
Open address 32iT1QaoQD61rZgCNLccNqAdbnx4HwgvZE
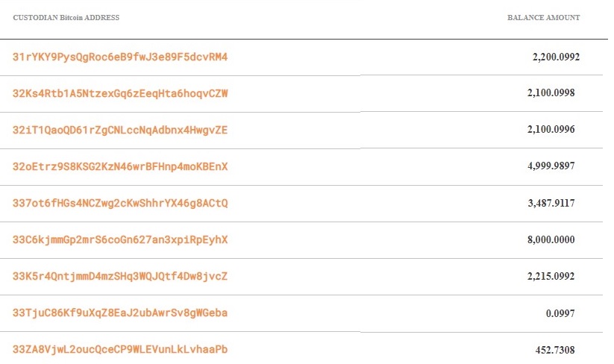coord(120,130)
